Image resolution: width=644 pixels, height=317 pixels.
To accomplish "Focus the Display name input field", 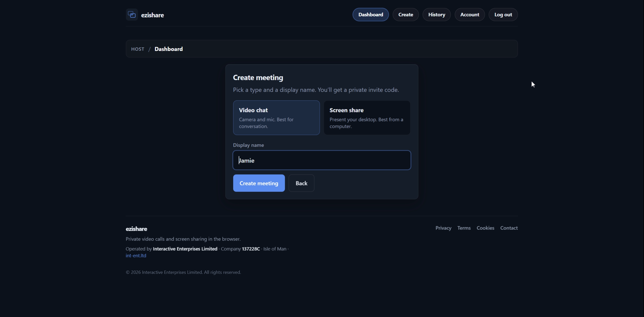I will [x=322, y=160].
